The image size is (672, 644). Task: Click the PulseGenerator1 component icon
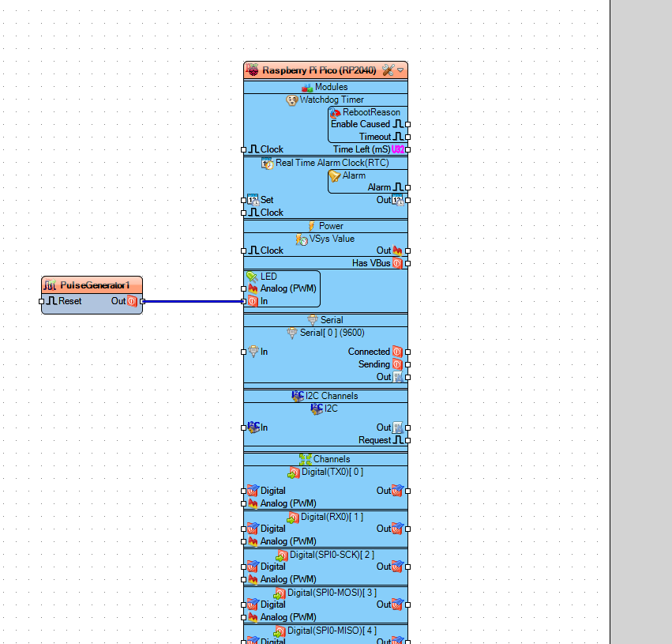49,285
